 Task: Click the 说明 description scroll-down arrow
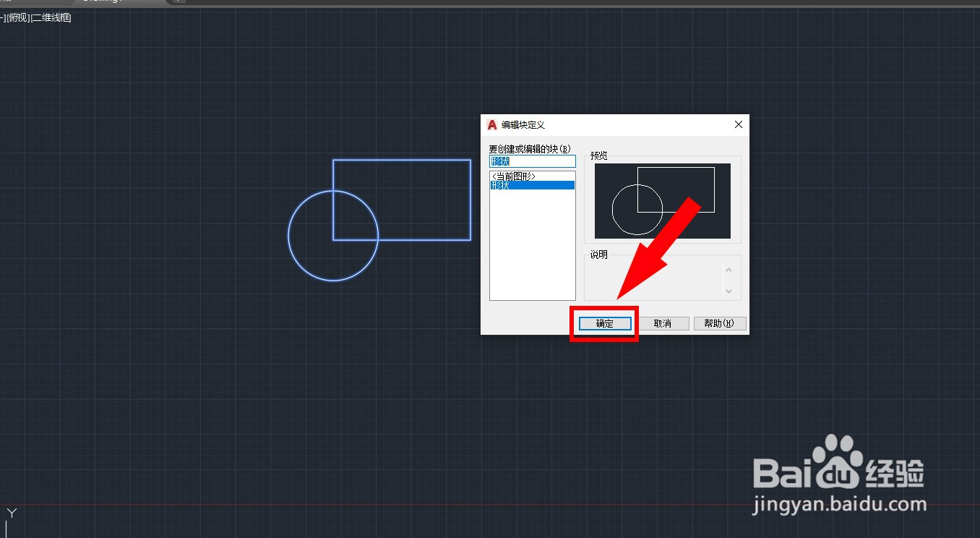point(728,291)
